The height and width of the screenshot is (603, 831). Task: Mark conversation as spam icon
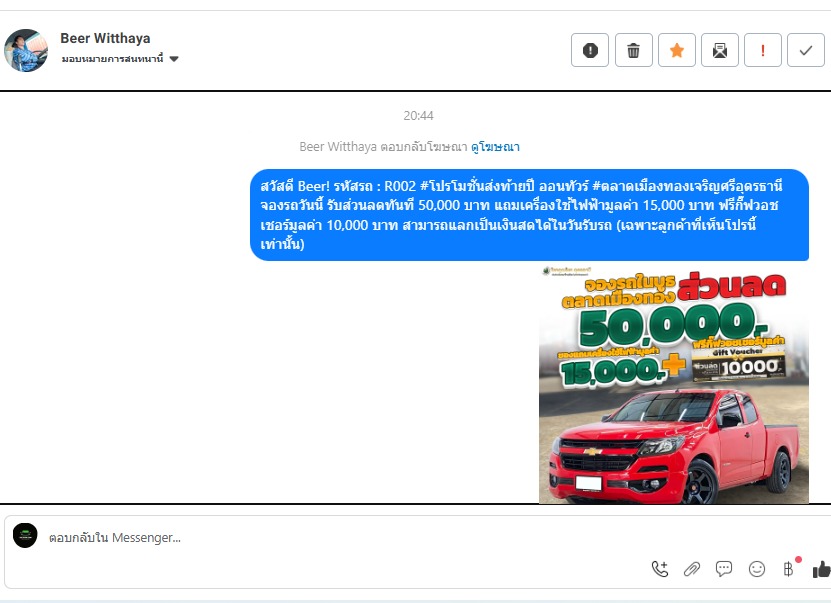(x=590, y=50)
